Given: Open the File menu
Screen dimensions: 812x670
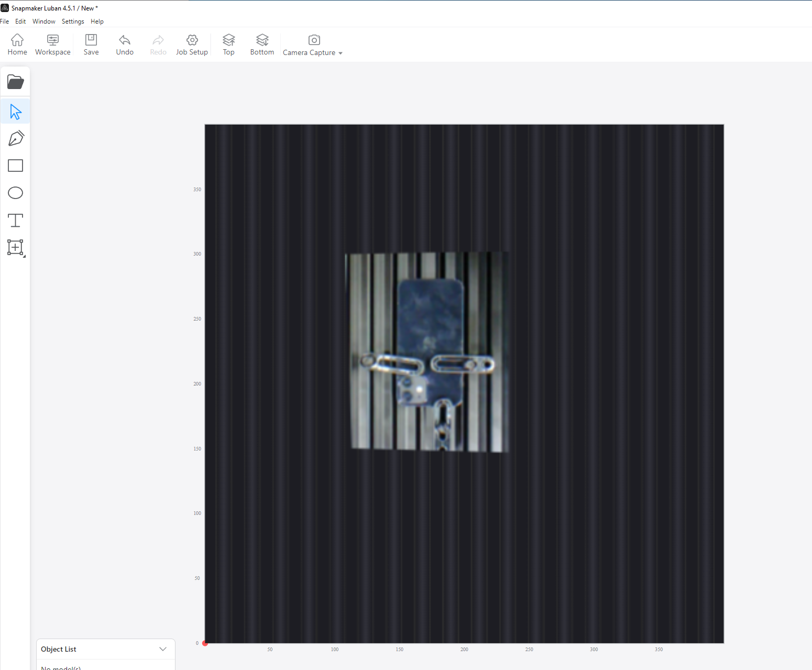Looking at the screenshot, I should [x=5, y=21].
